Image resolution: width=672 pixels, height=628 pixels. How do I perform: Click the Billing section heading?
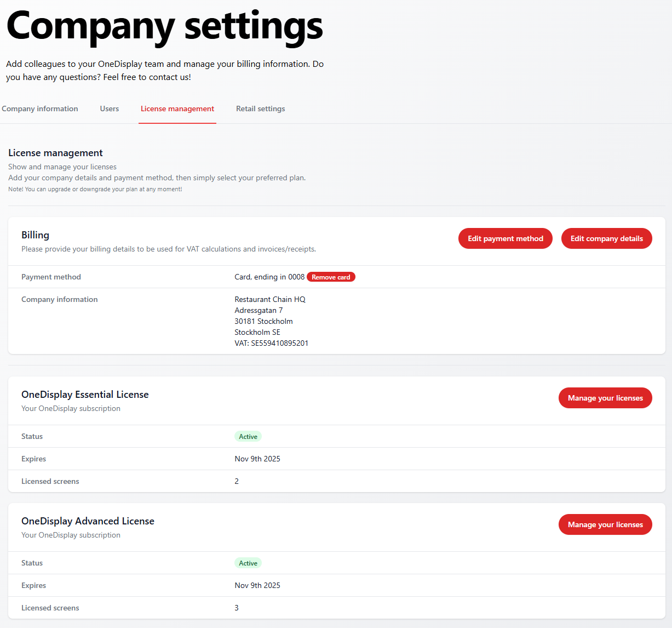36,235
